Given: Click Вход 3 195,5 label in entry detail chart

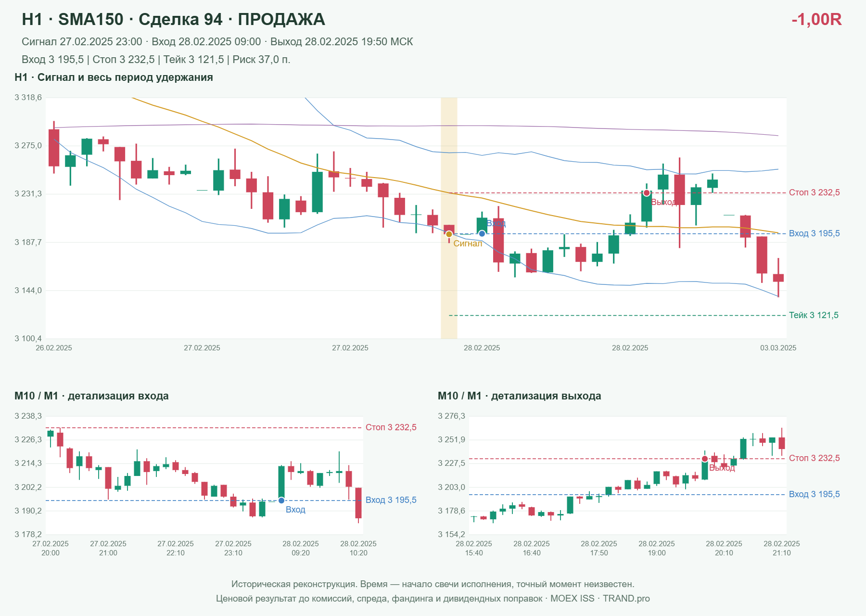Looking at the screenshot, I should click(391, 500).
